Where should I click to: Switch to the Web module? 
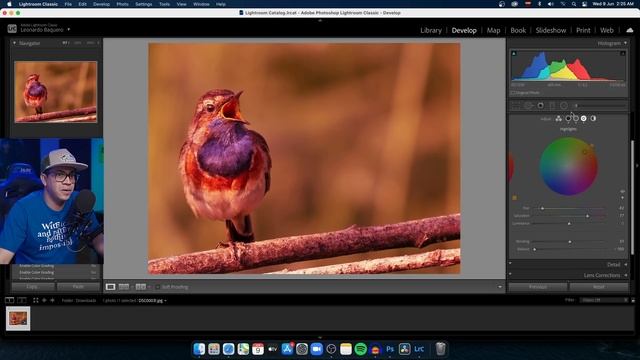pyautogui.click(x=607, y=30)
